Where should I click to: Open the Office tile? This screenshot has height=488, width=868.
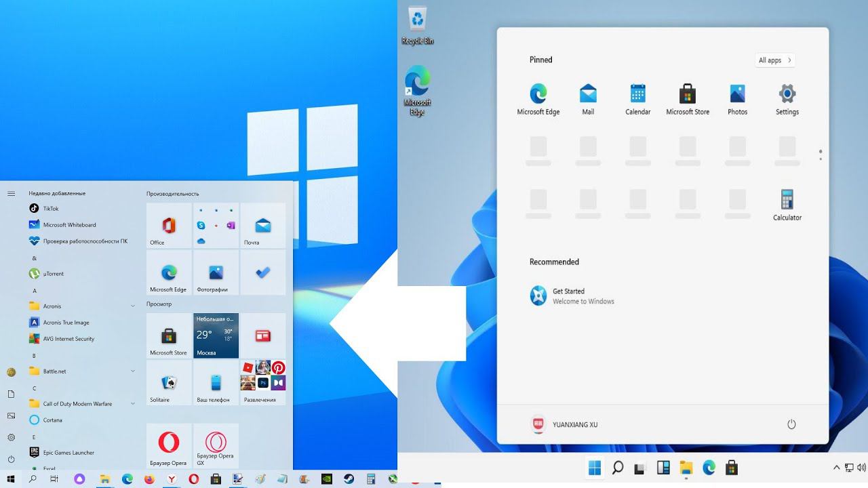point(169,226)
